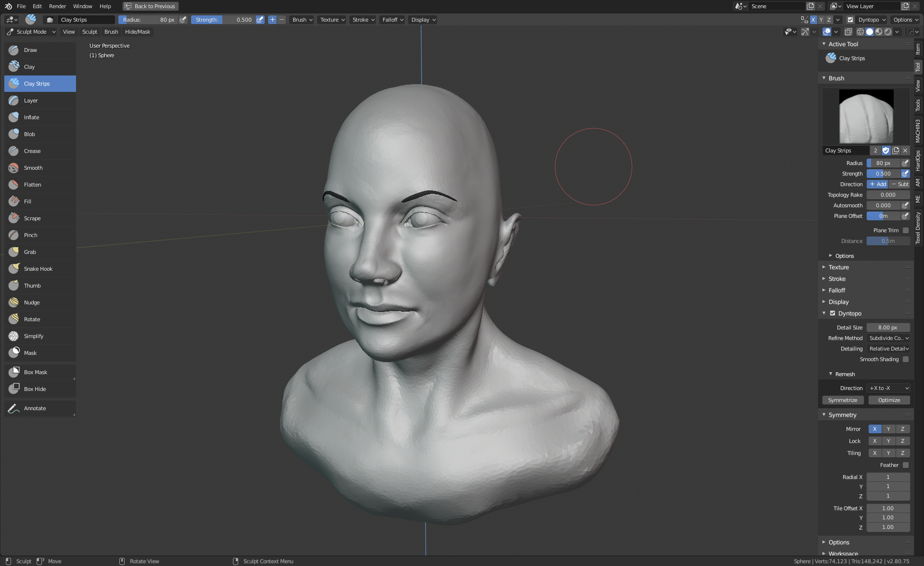The width and height of the screenshot is (924, 566).
Task: Select the Smooth brush tool
Action: 33,168
